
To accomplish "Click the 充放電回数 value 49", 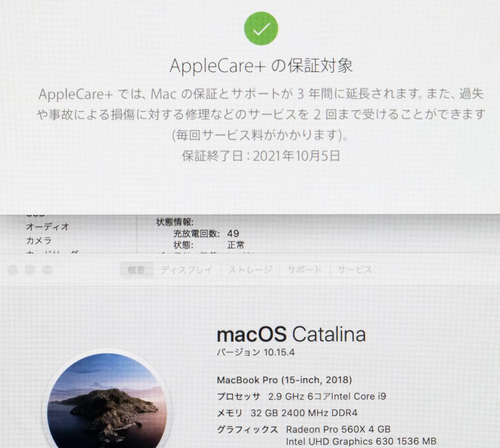I will click(x=233, y=233).
